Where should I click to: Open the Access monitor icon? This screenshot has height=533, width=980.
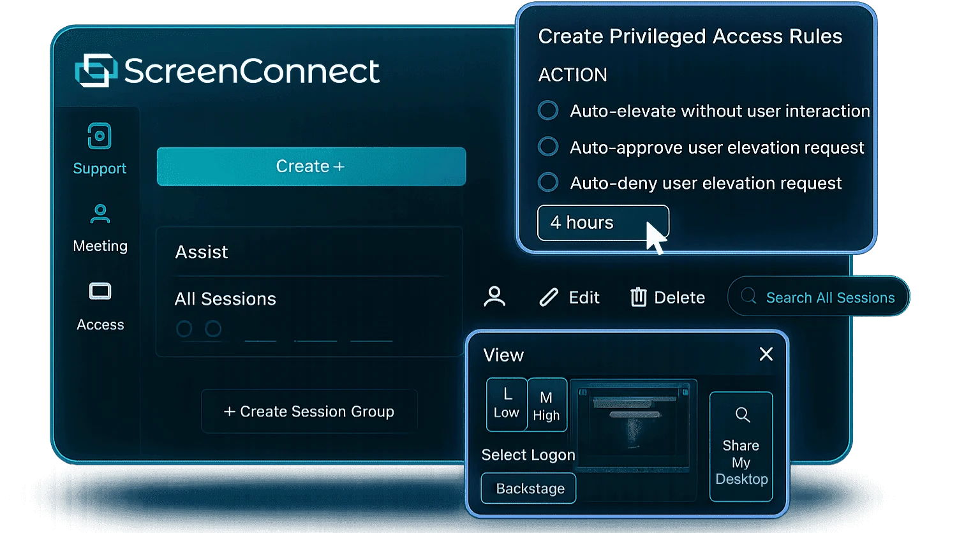(x=100, y=292)
